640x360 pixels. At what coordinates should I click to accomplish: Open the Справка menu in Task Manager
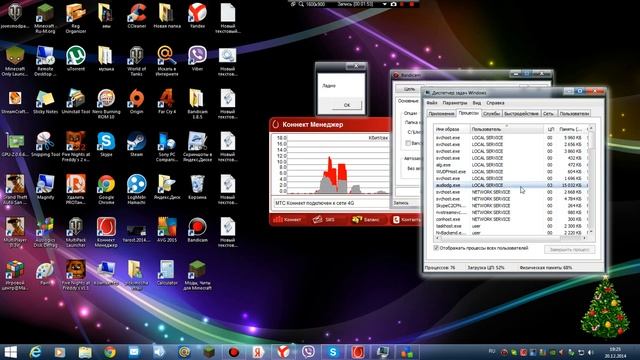tap(495, 103)
